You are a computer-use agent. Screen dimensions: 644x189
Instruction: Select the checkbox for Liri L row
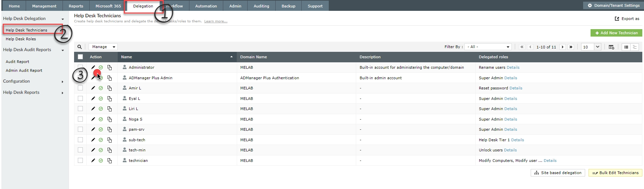click(80, 109)
